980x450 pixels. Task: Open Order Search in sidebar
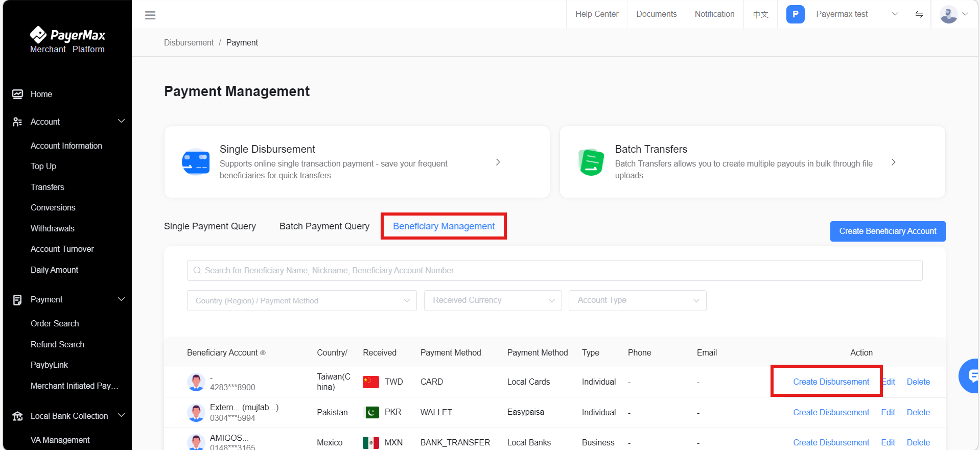55,324
